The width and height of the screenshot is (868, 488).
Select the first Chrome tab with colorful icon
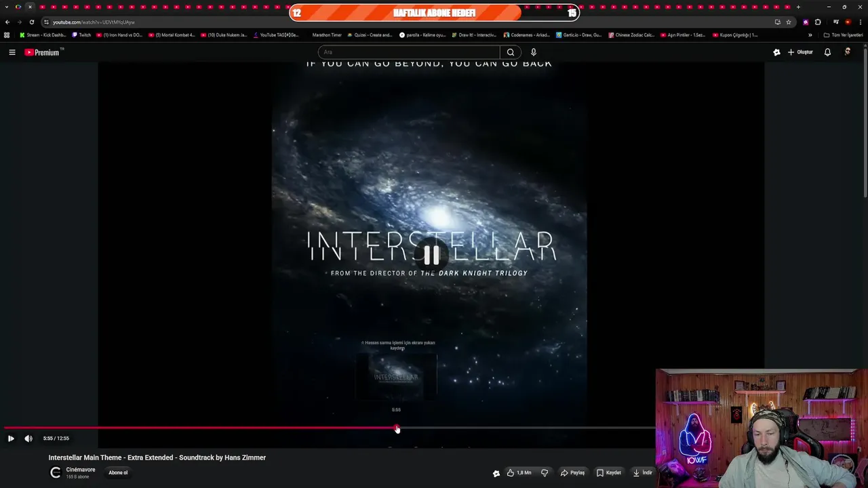pyautogui.click(x=18, y=7)
